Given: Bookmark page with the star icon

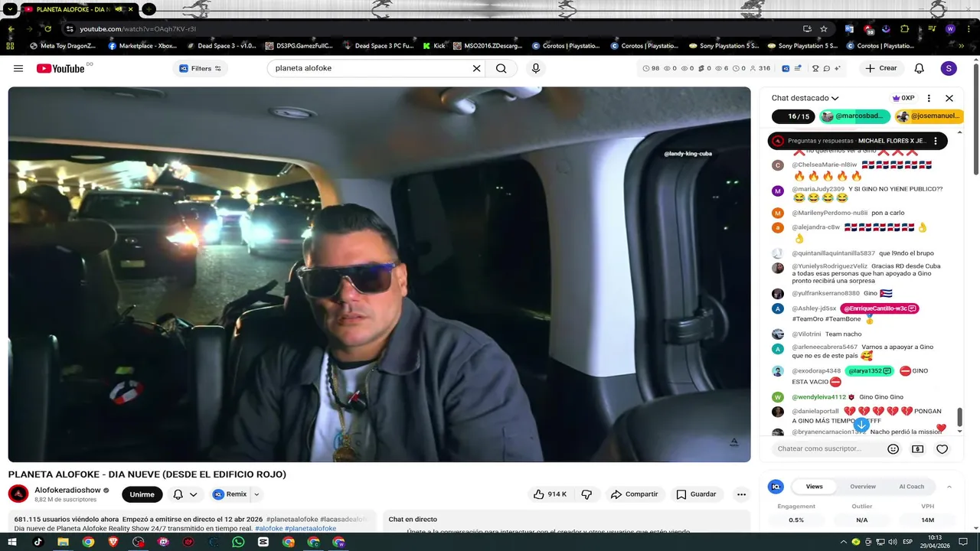Looking at the screenshot, I should (824, 29).
